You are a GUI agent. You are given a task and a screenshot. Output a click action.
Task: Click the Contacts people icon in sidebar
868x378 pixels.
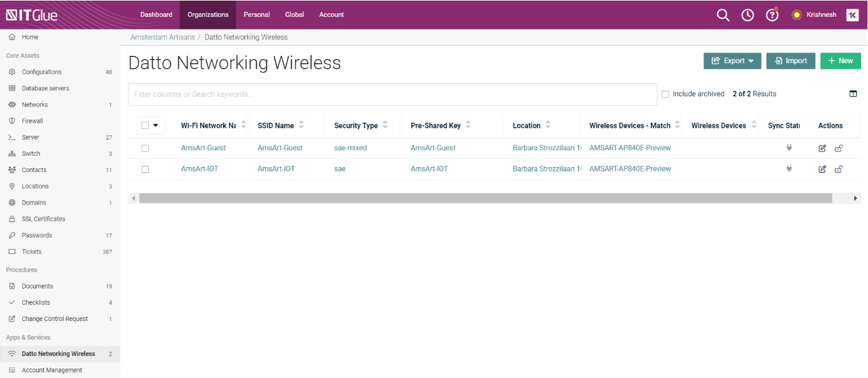[x=12, y=170]
